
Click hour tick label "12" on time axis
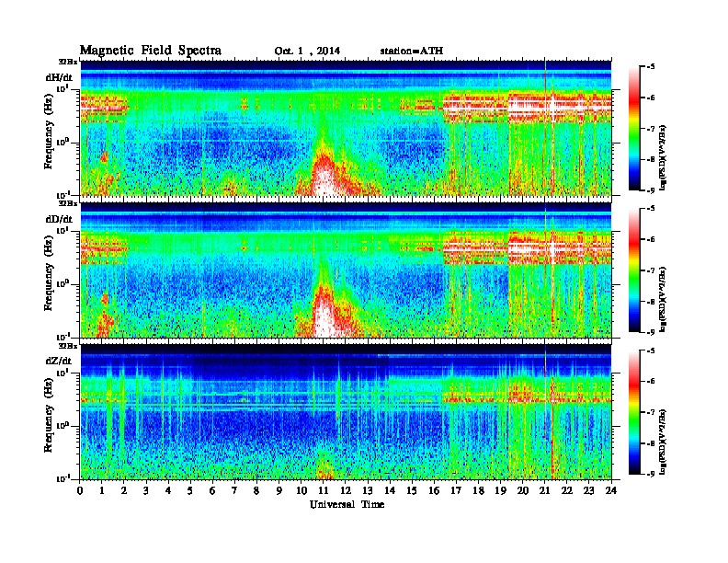(346, 490)
